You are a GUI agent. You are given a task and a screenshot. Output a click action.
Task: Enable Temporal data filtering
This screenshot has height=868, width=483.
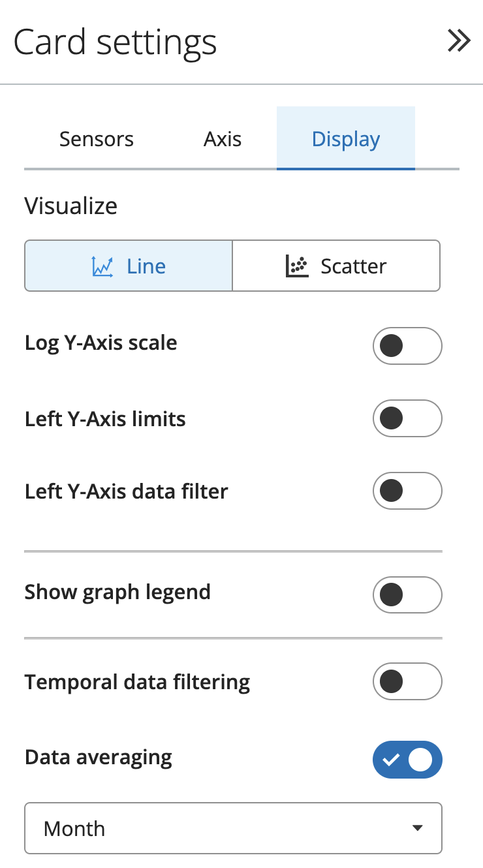click(407, 681)
